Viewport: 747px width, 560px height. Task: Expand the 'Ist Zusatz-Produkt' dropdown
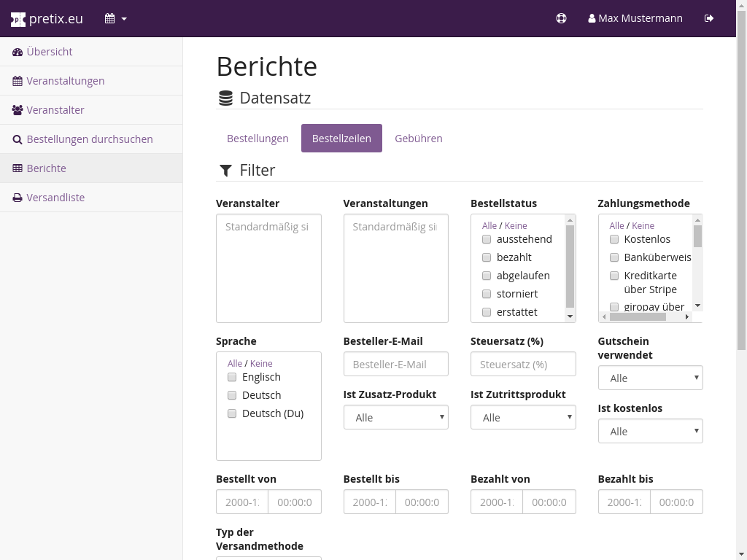coord(395,418)
